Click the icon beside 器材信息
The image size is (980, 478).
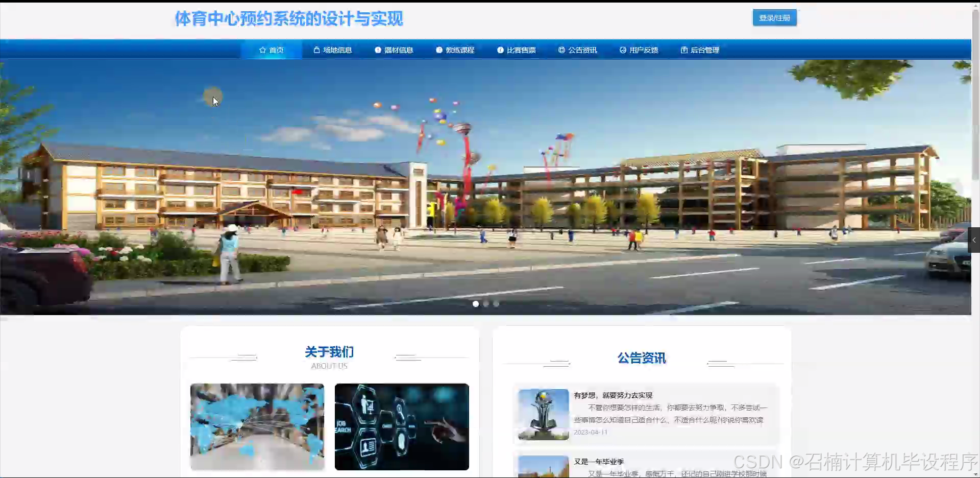378,50
